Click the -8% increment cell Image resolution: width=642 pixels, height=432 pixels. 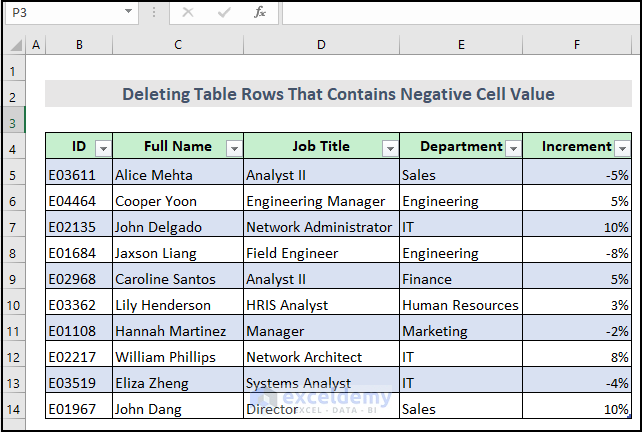point(577,253)
